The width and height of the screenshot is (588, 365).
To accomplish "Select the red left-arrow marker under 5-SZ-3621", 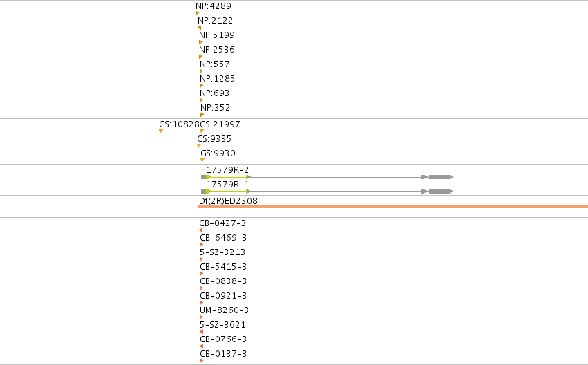I will (x=201, y=332).
